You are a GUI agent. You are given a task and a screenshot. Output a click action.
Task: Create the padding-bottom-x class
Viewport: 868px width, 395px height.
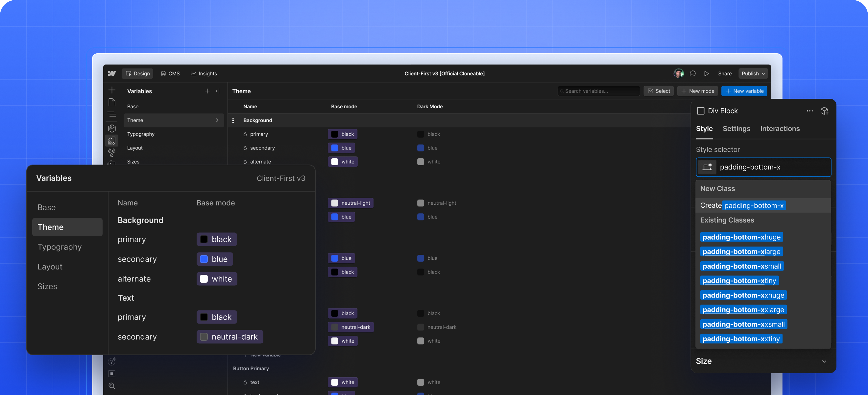[763, 205]
